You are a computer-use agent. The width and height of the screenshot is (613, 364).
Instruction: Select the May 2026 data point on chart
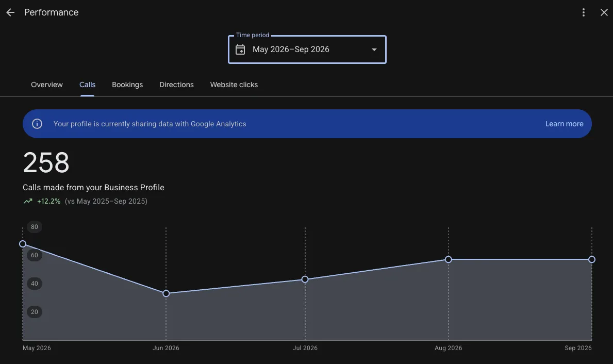23,244
